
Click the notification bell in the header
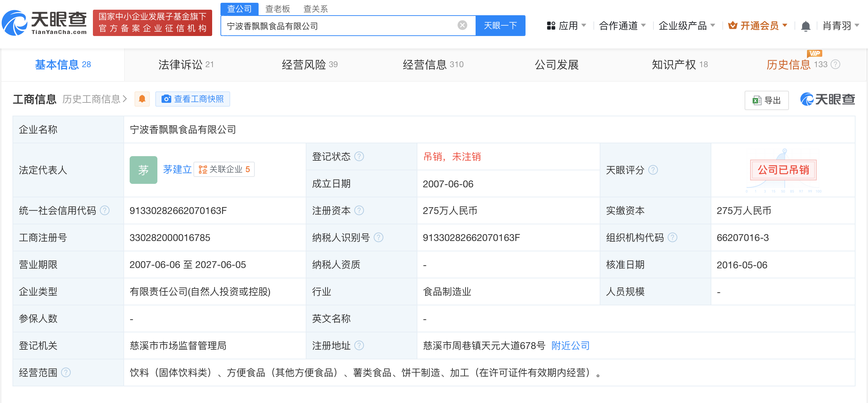click(x=806, y=26)
